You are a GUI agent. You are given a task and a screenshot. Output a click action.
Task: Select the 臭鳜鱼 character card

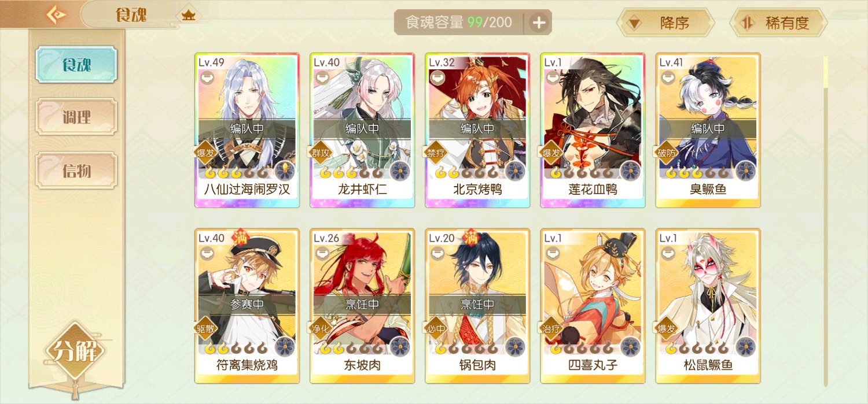pos(708,130)
